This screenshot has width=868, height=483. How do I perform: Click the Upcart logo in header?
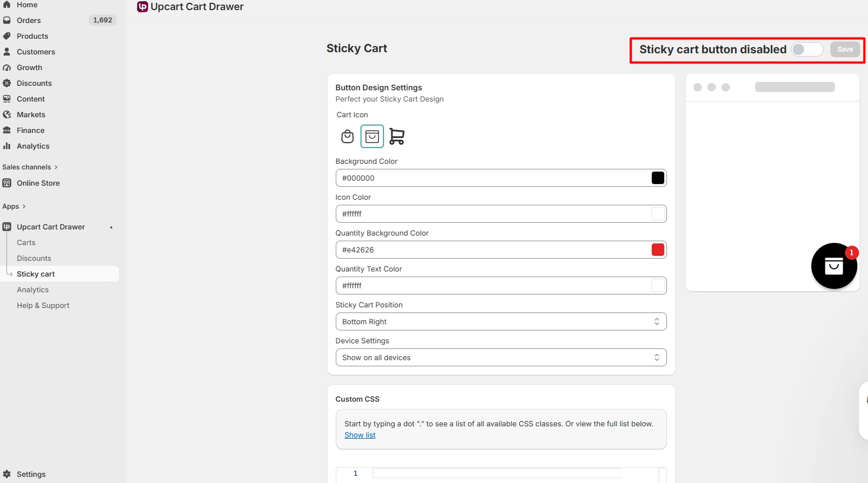coord(143,7)
